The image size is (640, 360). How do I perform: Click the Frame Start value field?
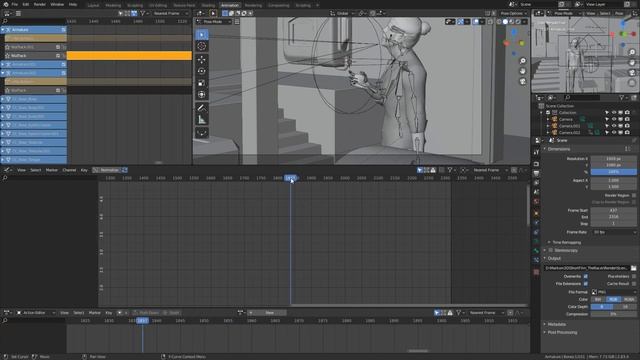[613, 210]
